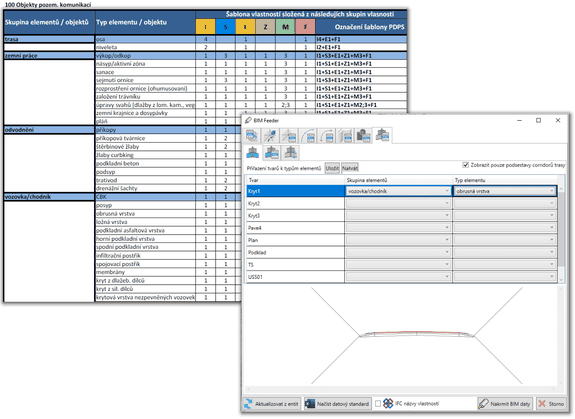
Task: Select the blue corridor shapes sub-tab icon
Action: coord(253,152)
